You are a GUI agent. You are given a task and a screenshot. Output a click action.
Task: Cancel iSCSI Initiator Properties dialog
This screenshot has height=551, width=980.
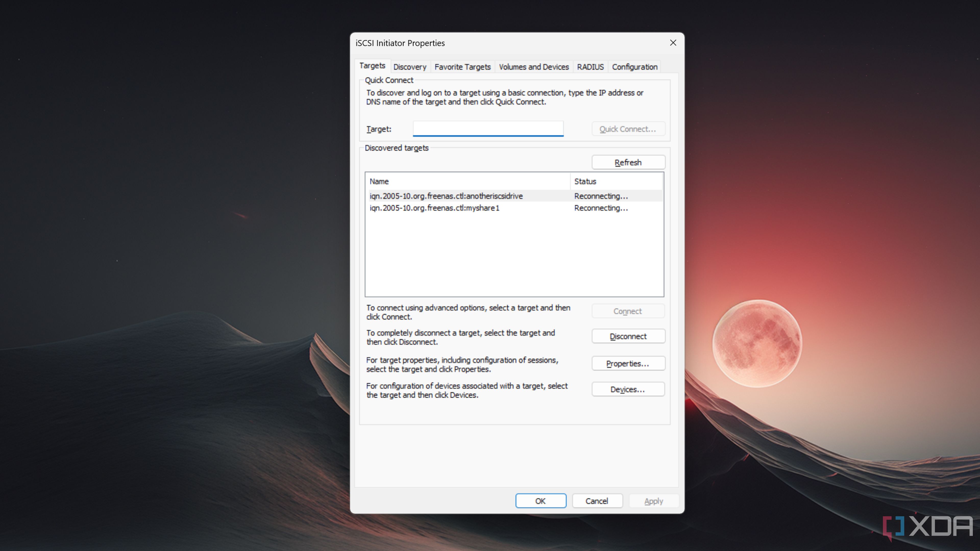pos(596,500)
